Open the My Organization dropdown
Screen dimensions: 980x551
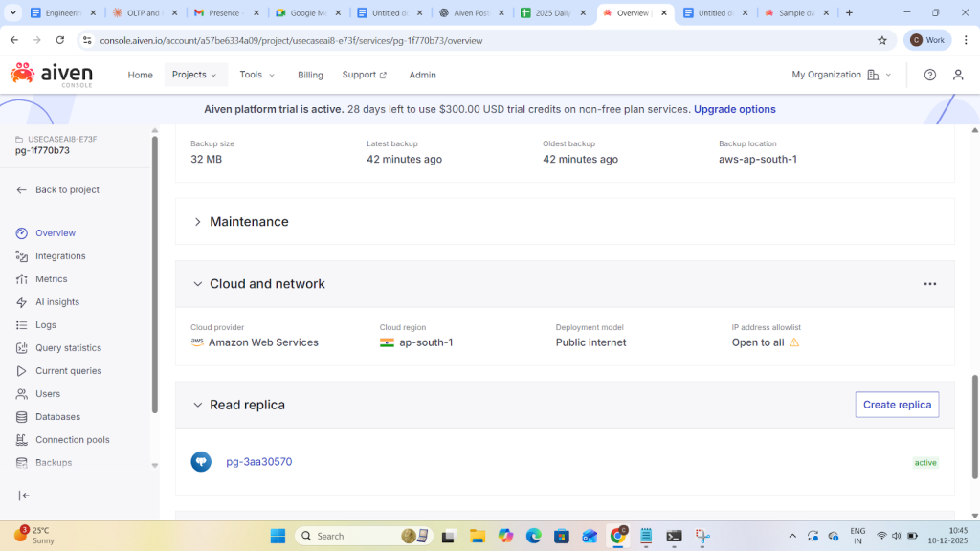(840, 75)
